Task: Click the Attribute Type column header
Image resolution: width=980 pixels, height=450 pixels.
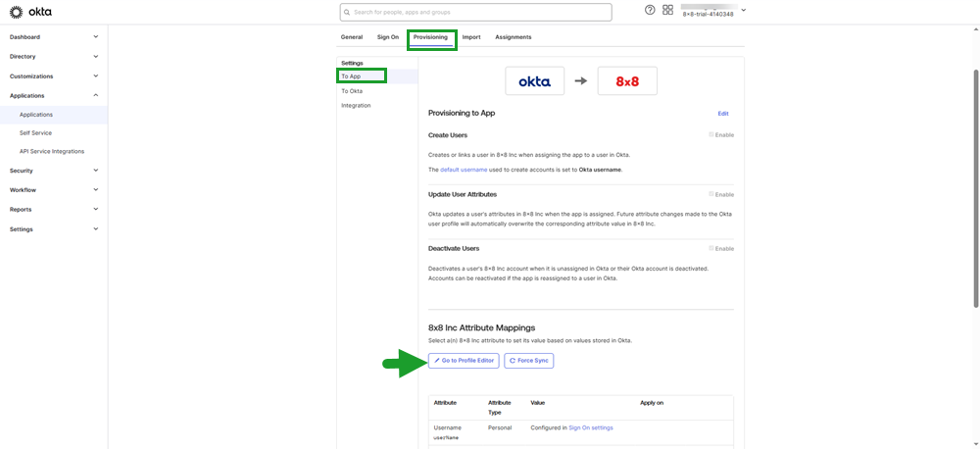Action: tap(500, 408)
